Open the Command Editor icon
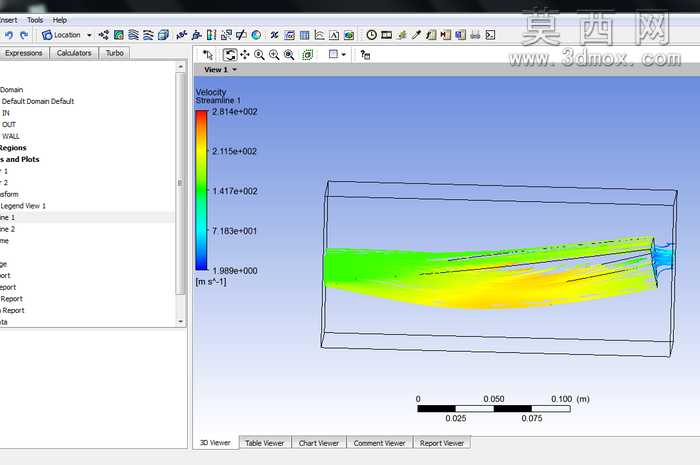 [x=490, y=35]
